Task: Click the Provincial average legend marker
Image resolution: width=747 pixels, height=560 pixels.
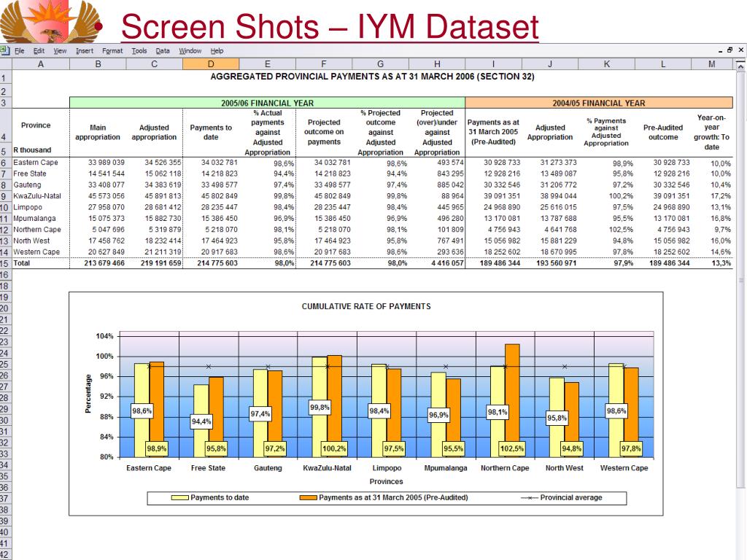Action: click(x=530, y=497)
